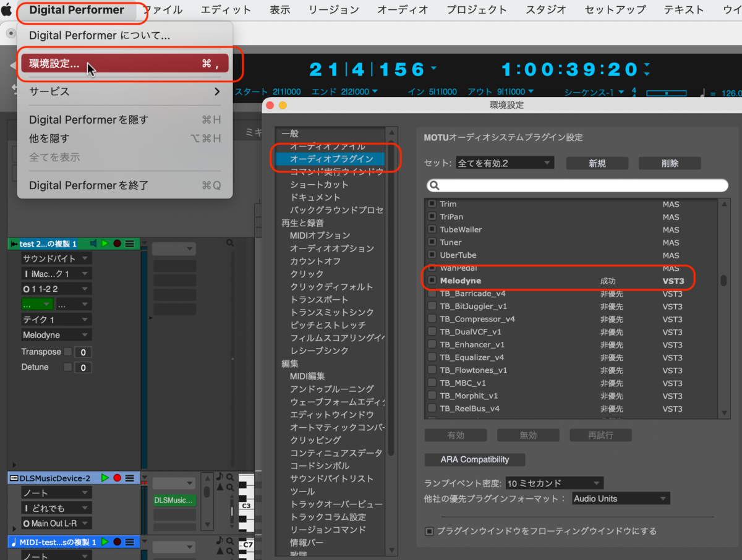742x560 pixels.
Task: Select MIDIオプション in preferences list
Action: 320,235
